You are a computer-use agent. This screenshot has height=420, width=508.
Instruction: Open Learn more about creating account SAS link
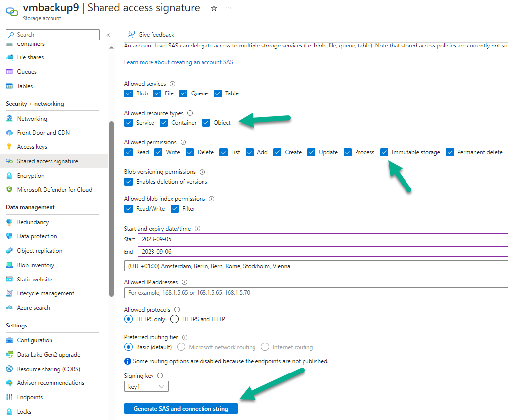click(x=179, y=62)
